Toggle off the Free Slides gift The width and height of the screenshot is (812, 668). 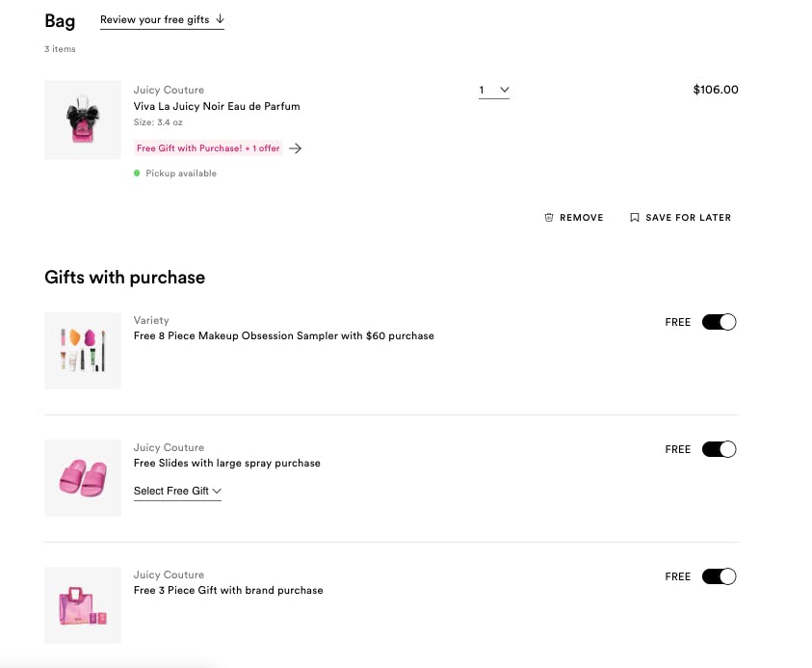pos(719,449)
